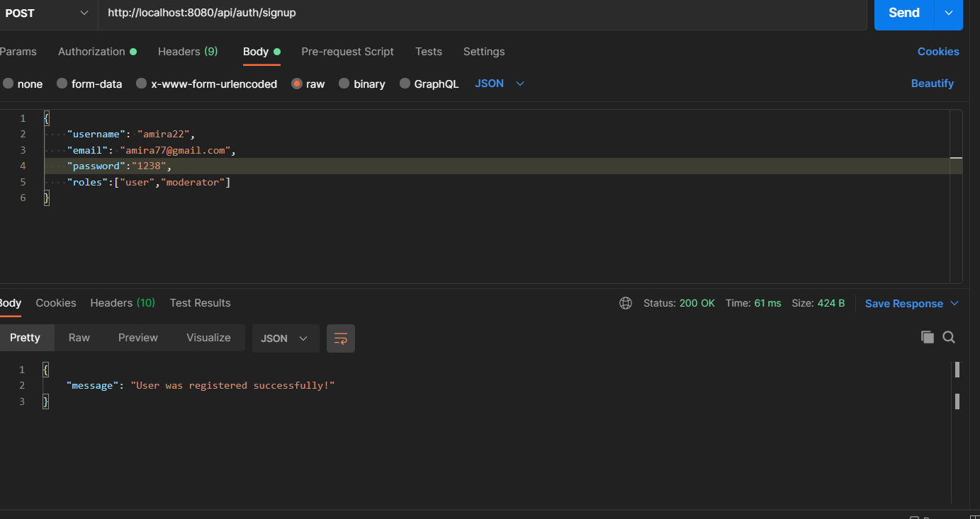The width and height of the screenshot is (980, 519).
Task: Open the JSON body format dropdown
Action: [x=500, y=84]
